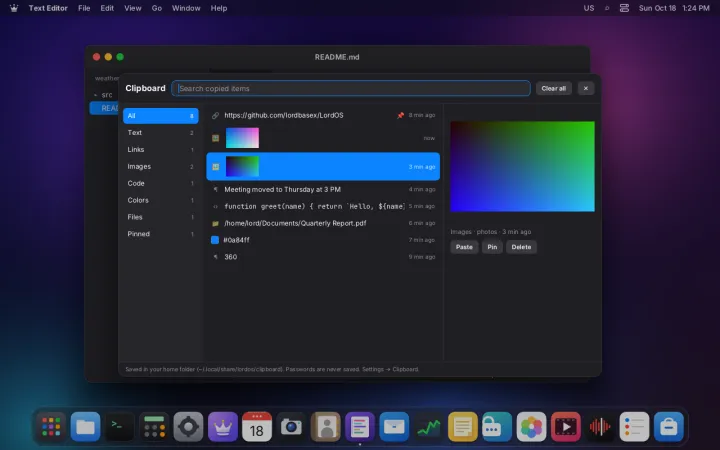Filter clipboard by Colors
The image size is (720, 450).
[x=161, y=200]
